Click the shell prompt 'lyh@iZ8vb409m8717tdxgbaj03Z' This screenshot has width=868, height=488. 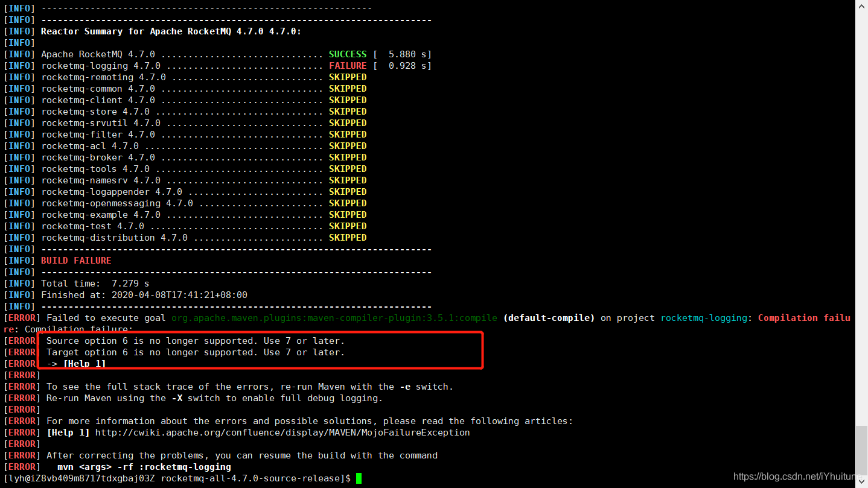tap(81, 478)
